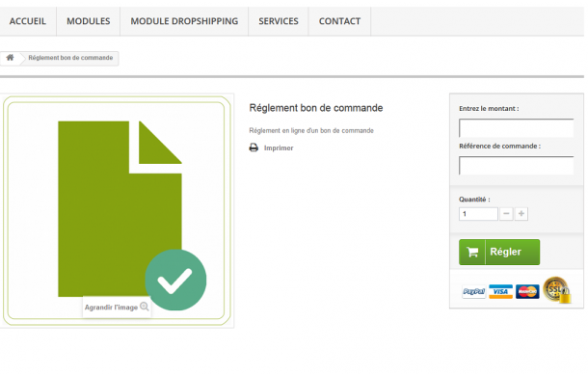Click the magnifier zoom icon

[x=145, y=307]
